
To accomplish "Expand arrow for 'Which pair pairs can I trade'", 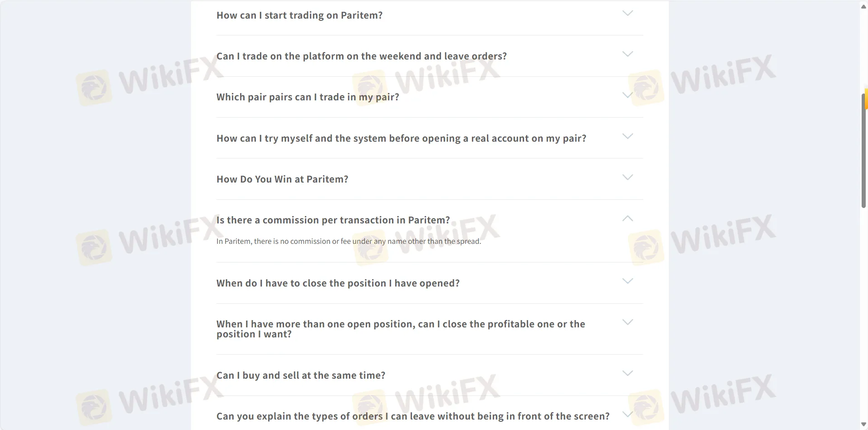I will 628,95.
